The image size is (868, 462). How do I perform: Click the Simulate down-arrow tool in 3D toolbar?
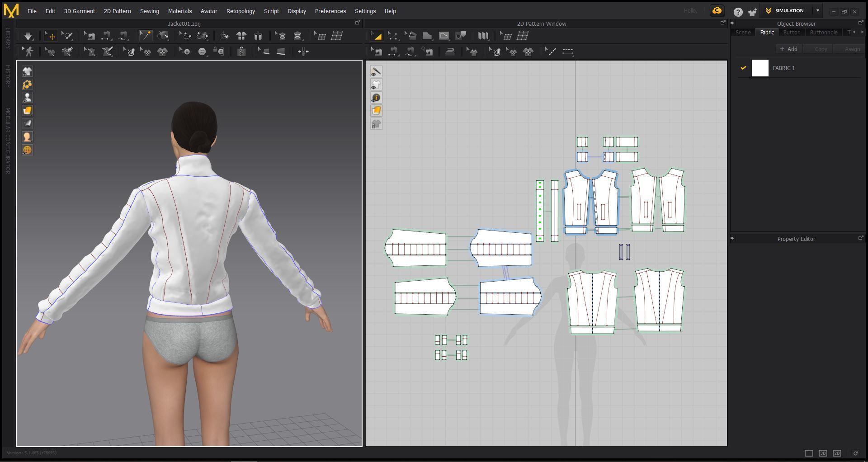click(28, 36)
